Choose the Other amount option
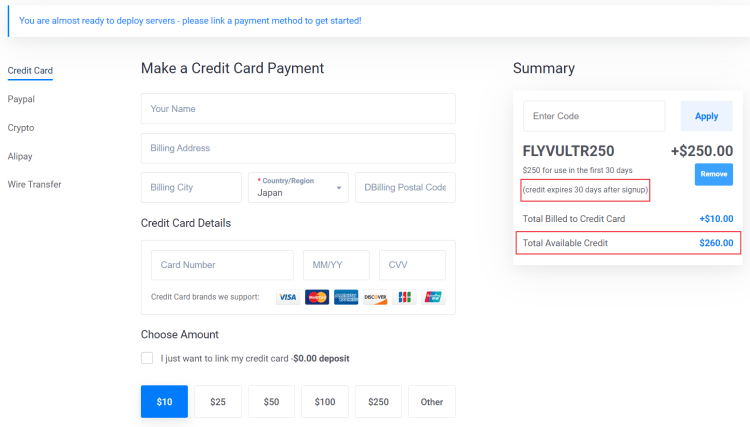The width and height of the screenshot is (750, 427). [x=431, y=402]
